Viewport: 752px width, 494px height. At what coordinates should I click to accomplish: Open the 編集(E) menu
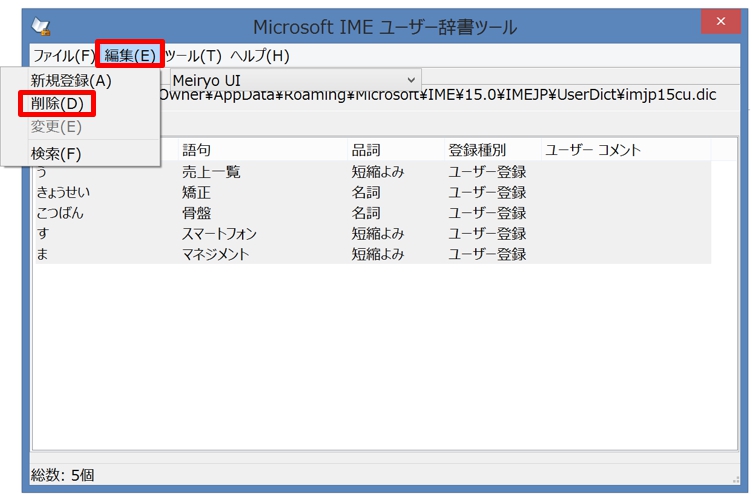point(130,56)
